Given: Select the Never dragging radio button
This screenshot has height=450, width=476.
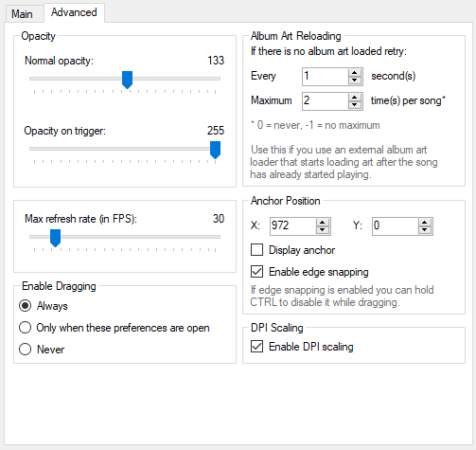Looking at the screenshot, I should click(x=25, y=350).
